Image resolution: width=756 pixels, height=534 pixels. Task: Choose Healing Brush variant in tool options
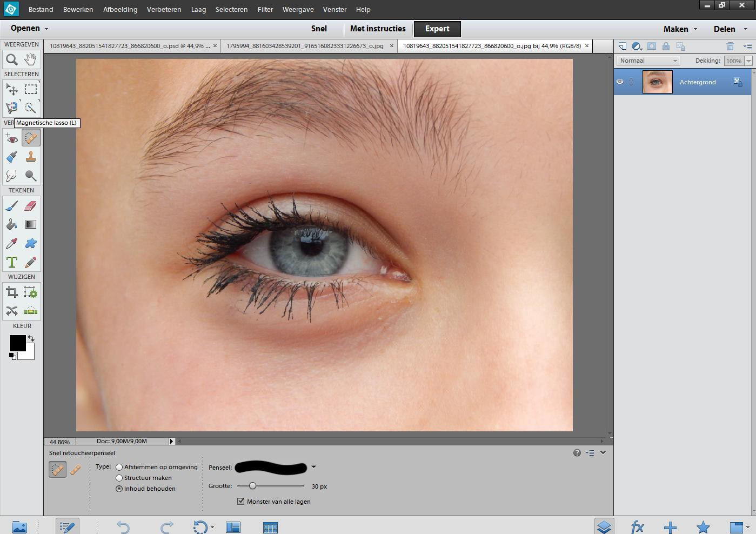[x=76, y=470]
